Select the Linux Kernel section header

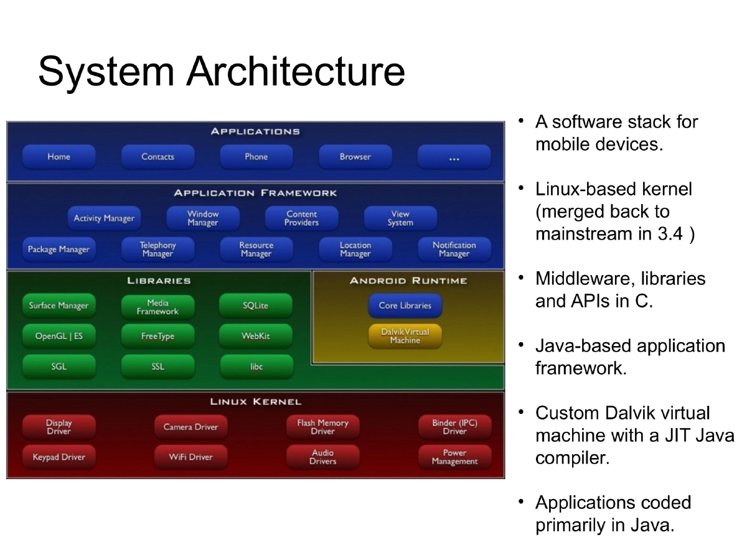(x=255, y=401)
